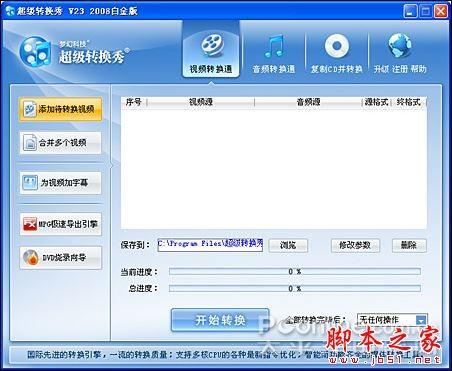Screen dimensions: 452x371
Task: Click the 超级转换秀 logo icon
Action: click(35, 51)
